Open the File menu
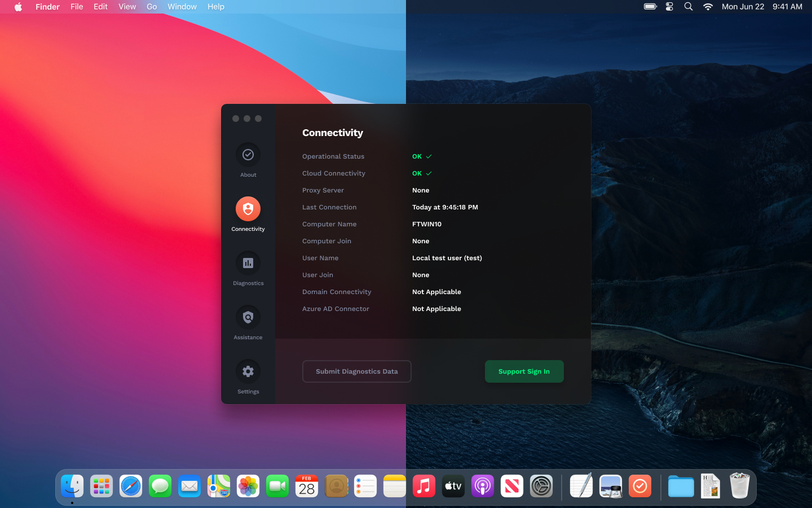This screenshot has height=508, width=812. (x=77, y=7)
